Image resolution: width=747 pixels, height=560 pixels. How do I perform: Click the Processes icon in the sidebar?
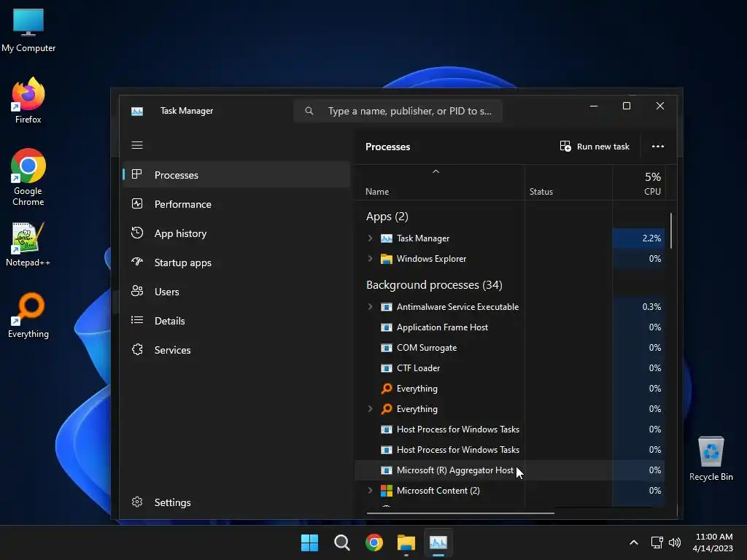136,174
